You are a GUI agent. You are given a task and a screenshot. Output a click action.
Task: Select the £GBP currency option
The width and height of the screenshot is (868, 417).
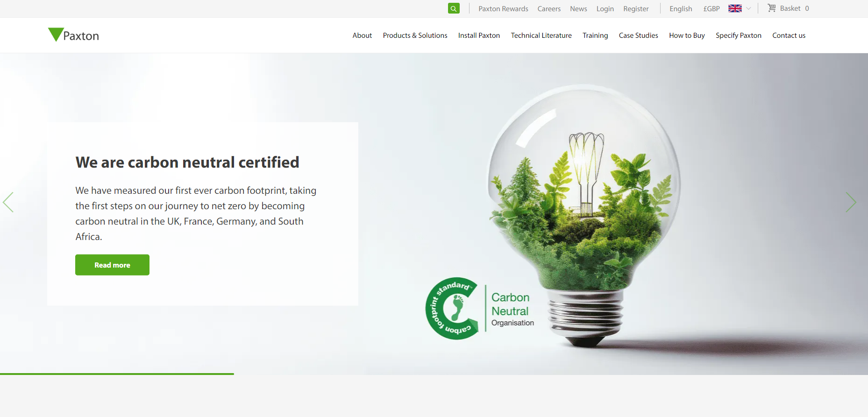(711, 8)
